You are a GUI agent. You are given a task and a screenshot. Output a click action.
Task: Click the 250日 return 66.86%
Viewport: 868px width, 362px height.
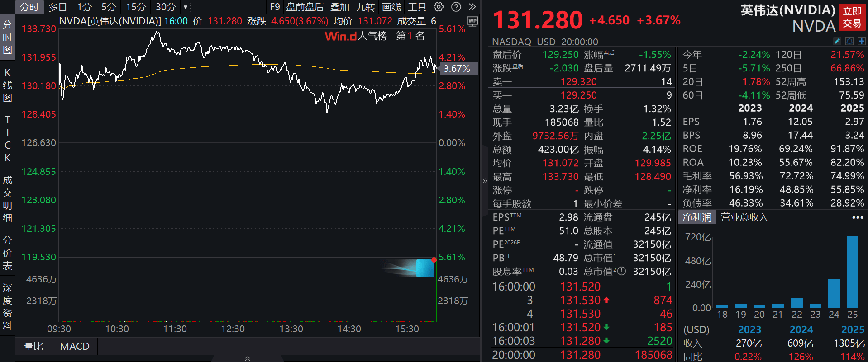847,68
